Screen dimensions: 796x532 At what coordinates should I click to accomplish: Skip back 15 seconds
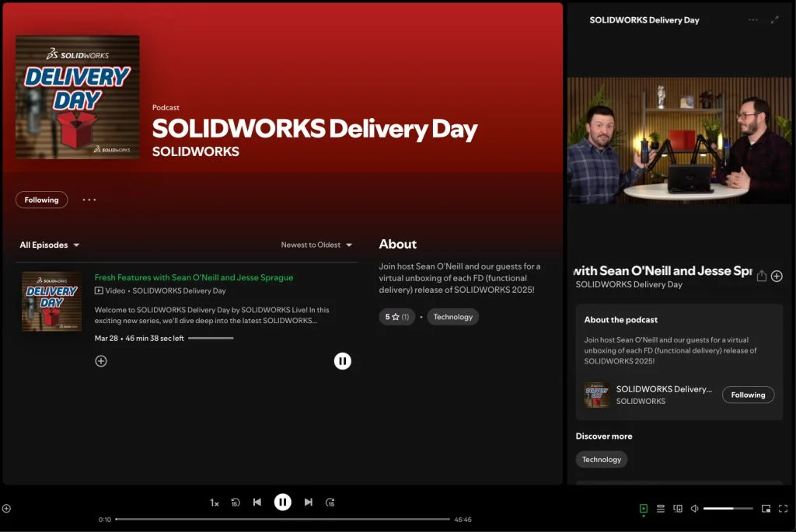[236, 502]
